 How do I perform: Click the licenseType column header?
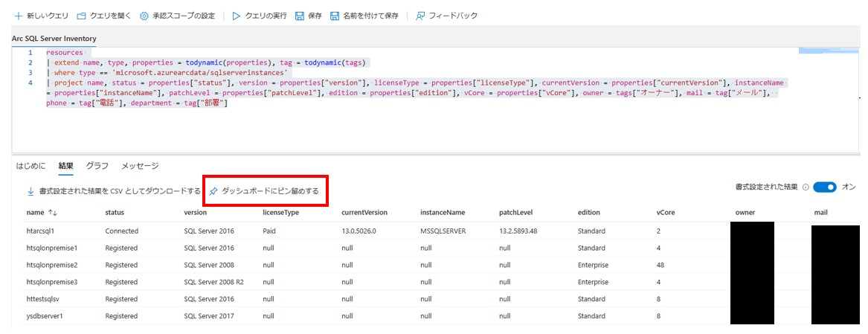click(280, 212)
